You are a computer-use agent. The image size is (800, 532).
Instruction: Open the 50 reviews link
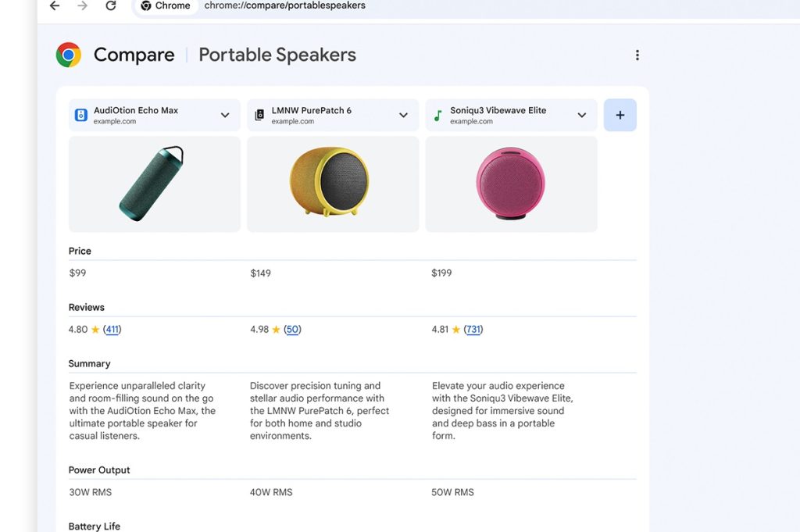pos(292,330)
